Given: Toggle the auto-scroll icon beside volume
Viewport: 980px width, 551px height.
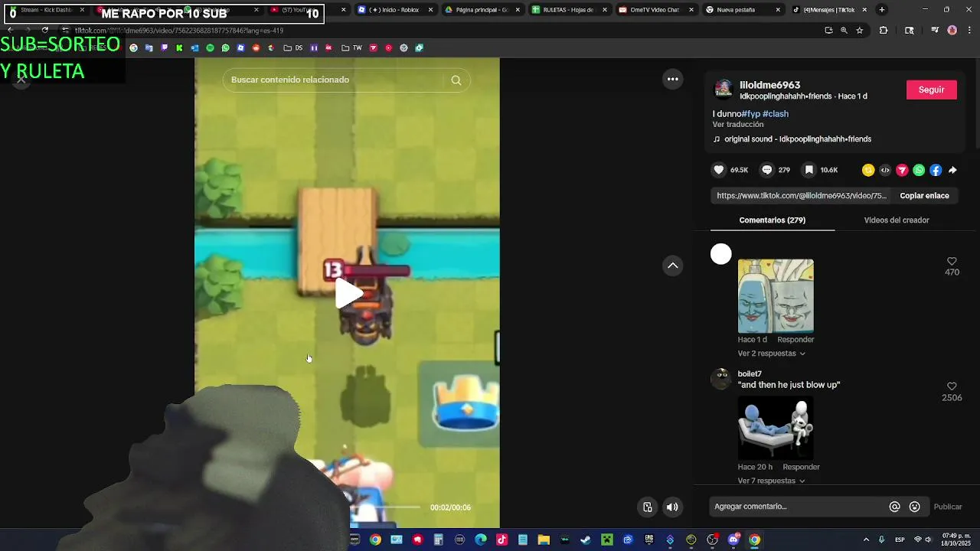Looking at the screenshot, I should click(x=648, y=507).
